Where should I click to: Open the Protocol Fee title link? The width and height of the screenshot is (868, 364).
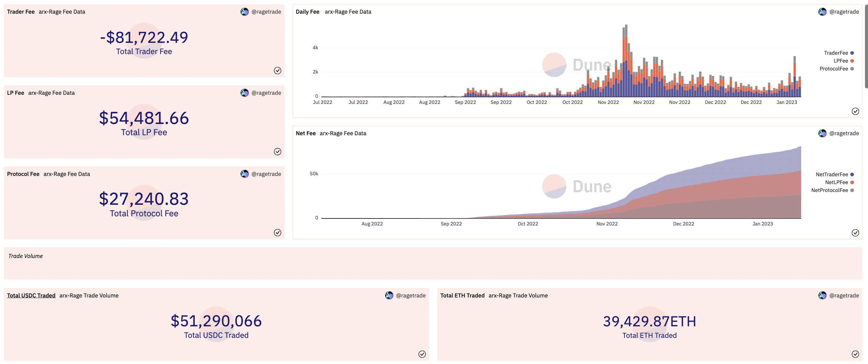point(23,174)
